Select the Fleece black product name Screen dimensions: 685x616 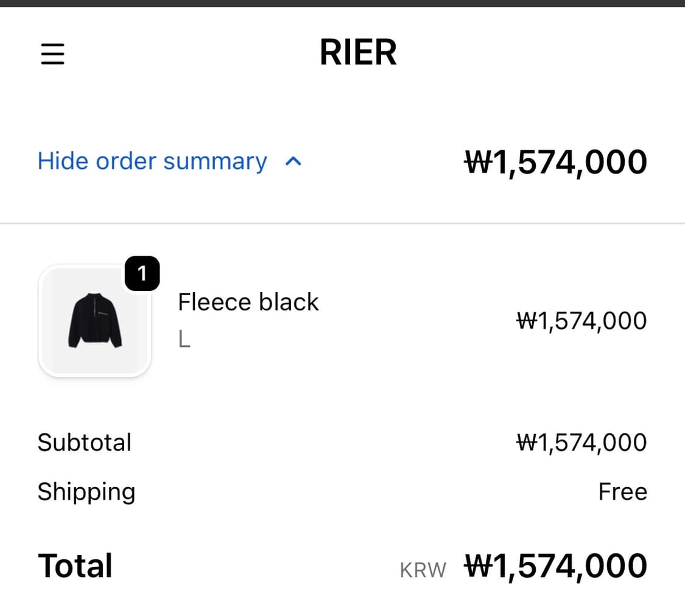tap(248, 301)
